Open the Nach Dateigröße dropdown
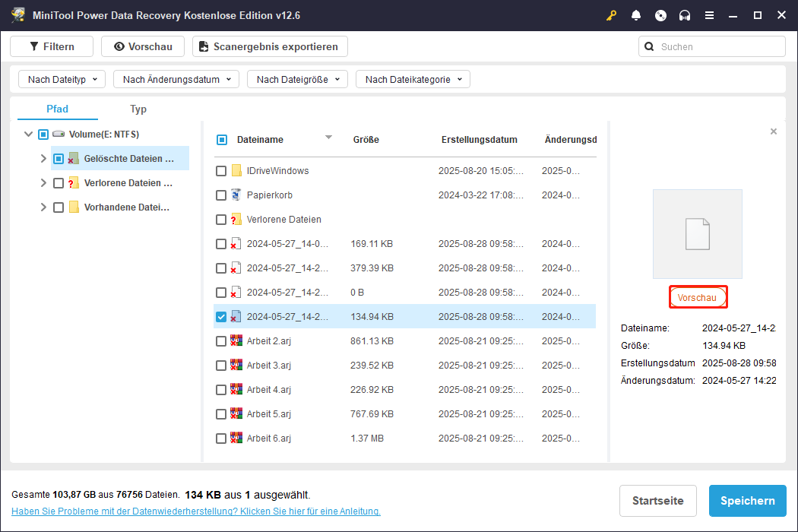 297,79
